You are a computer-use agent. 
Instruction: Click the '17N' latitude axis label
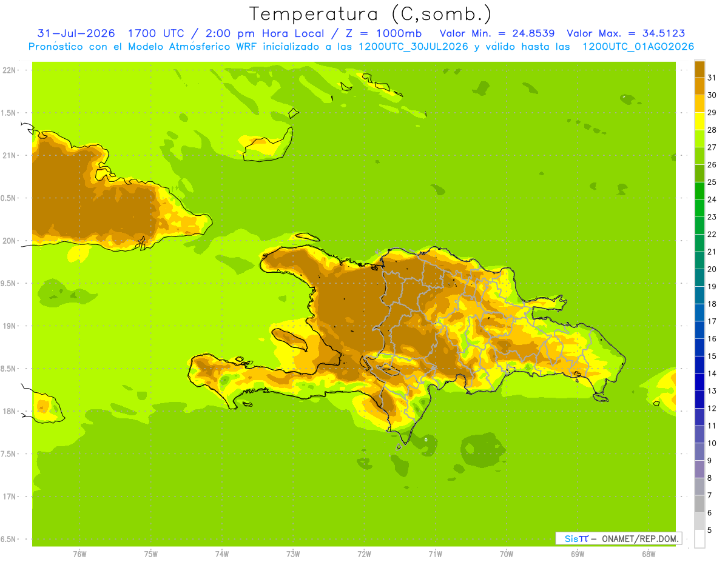click(8, 497)
